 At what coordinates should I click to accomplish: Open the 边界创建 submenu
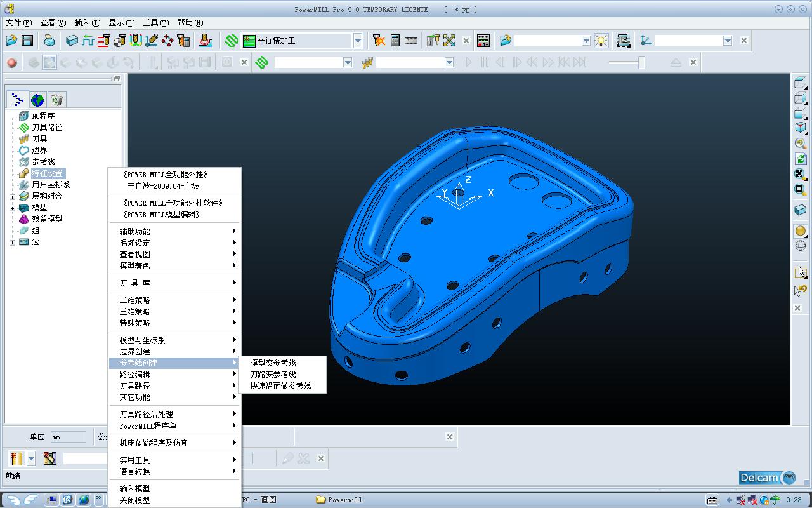175,351
